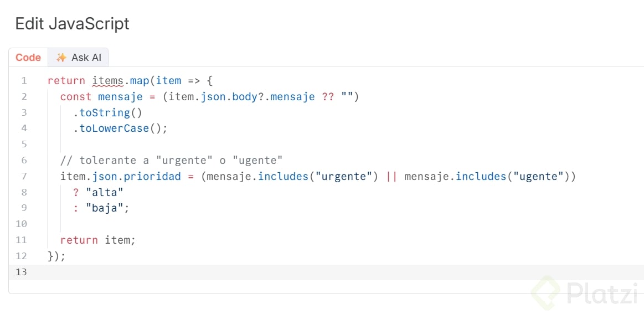This screenshot has width=644, height=314.
Task: Click line number 7 in the gutter
Action: [x=24, y=177]
